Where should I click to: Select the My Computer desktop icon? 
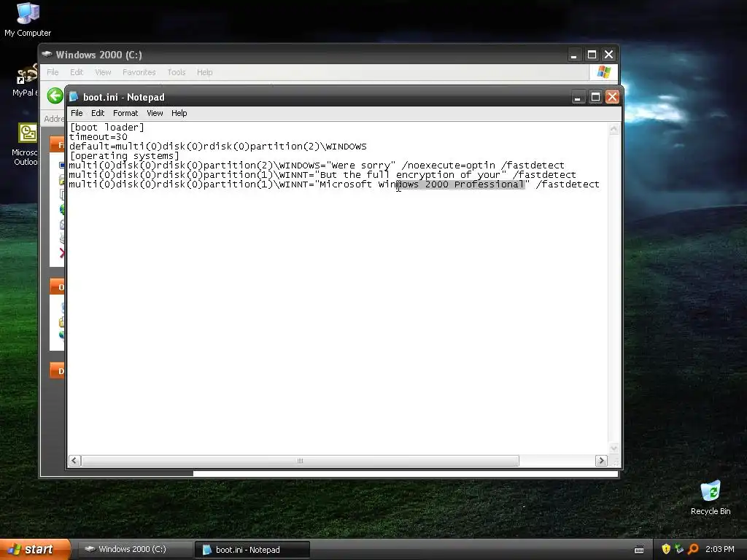[x=28, y=20]
